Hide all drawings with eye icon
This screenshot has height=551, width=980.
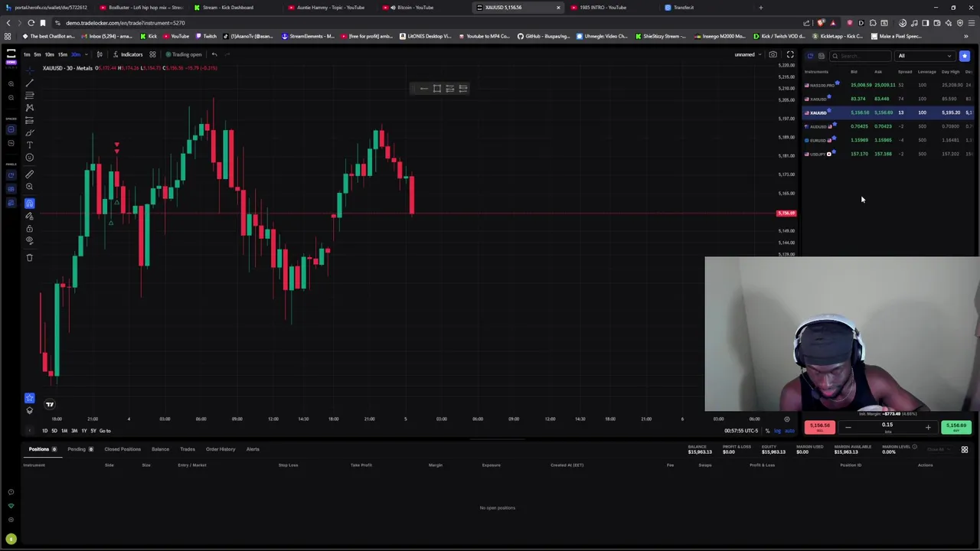[29, 240]
